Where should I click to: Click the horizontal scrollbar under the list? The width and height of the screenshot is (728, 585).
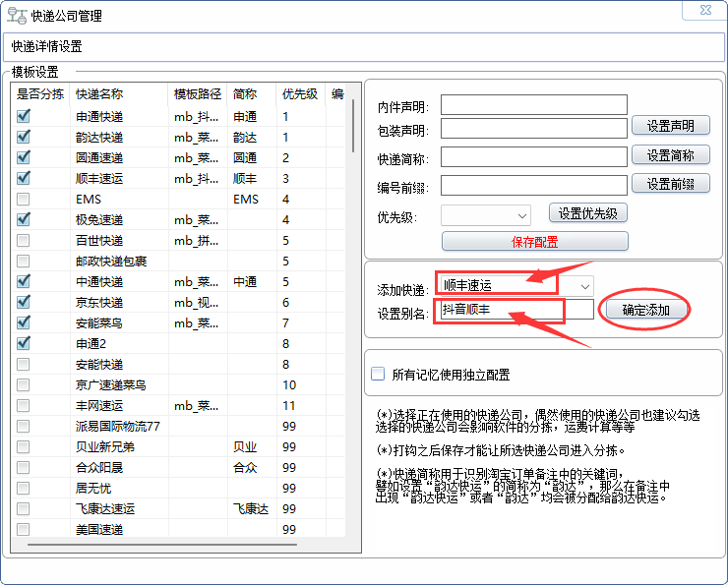(x=177, y=542)
